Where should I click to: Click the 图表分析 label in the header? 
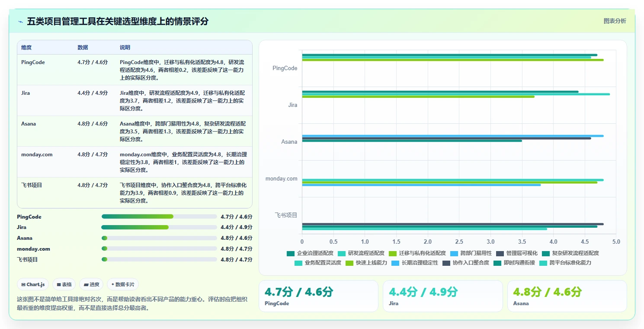click(615, 21)
